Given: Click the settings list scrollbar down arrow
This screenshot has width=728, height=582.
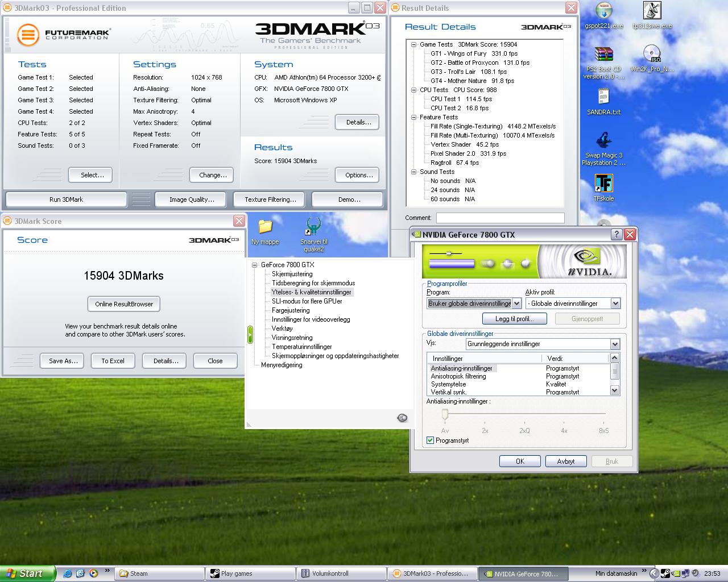Looking at the screenshot, I should click(x=614, y=390).
